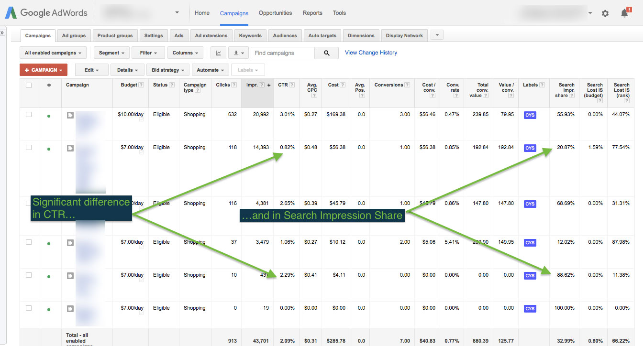This screenshot has width=644, height=346.
Task: Select checkbox for the 14,393 impressions row
Action: (x=29, y=148)
